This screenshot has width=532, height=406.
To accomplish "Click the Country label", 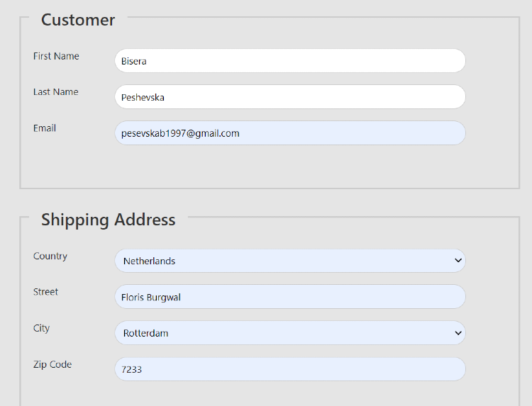I will [x=50, y=256].
